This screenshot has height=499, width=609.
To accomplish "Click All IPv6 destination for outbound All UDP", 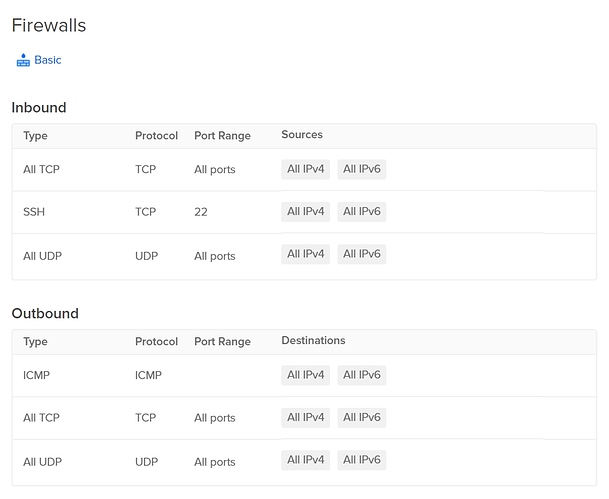I will click(x=362, y=461).
